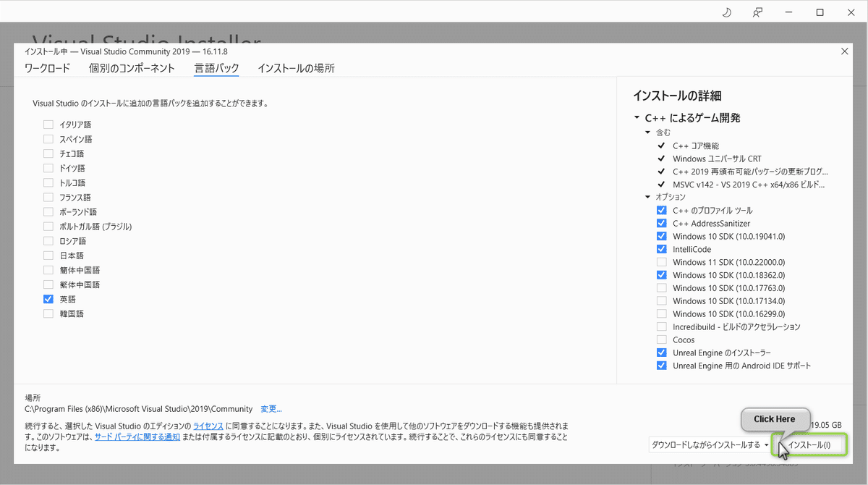The width and height of the screenshot is (868, 485).
Task: Enable 韓国語 language pack
Action: pyautogui.click(x=48, y=313)
